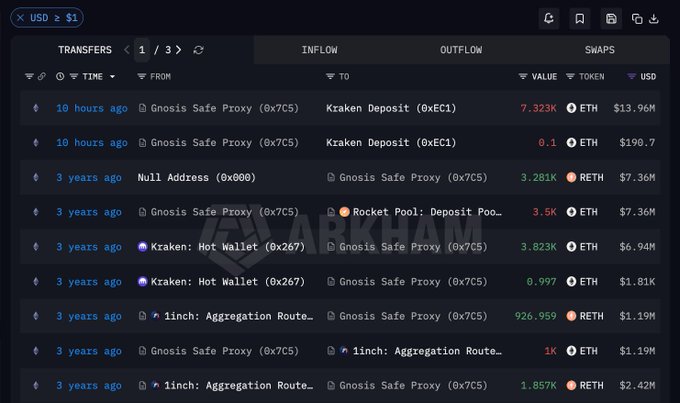This screenshot has height=403, width=680.
Task: Open Kraken Deposit recipient in 0.1 ETH row
Action: [x=391, y=143]
